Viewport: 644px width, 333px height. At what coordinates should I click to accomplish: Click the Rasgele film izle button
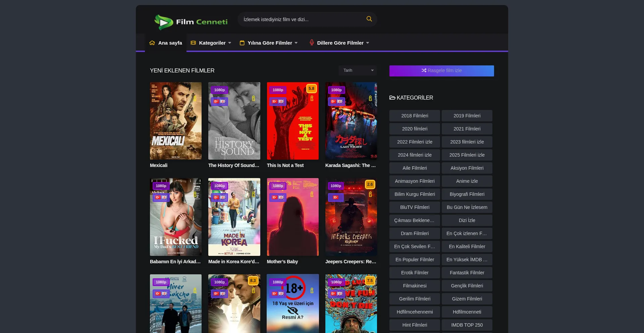(441, 71)
